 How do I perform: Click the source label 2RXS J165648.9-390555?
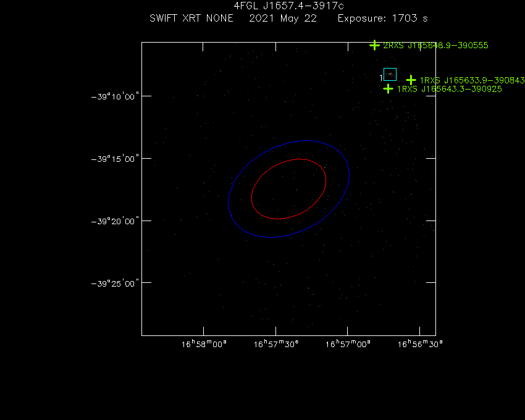pos(435,45)
